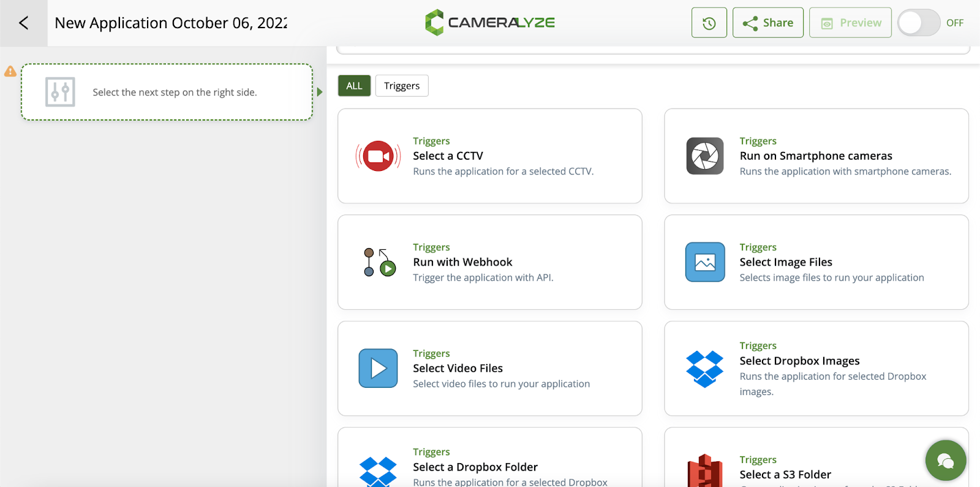Click the blue video play icon
This screenshot has width=980, height=487.
tap(378, 368)
